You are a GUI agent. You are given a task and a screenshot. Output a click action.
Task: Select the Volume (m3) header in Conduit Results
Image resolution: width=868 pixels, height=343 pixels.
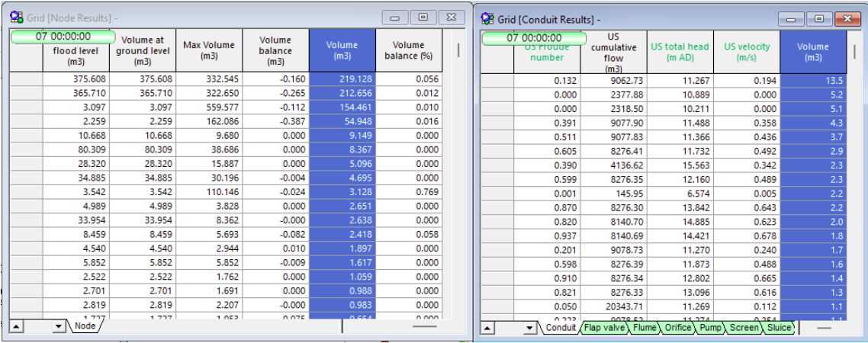point(813,53)
